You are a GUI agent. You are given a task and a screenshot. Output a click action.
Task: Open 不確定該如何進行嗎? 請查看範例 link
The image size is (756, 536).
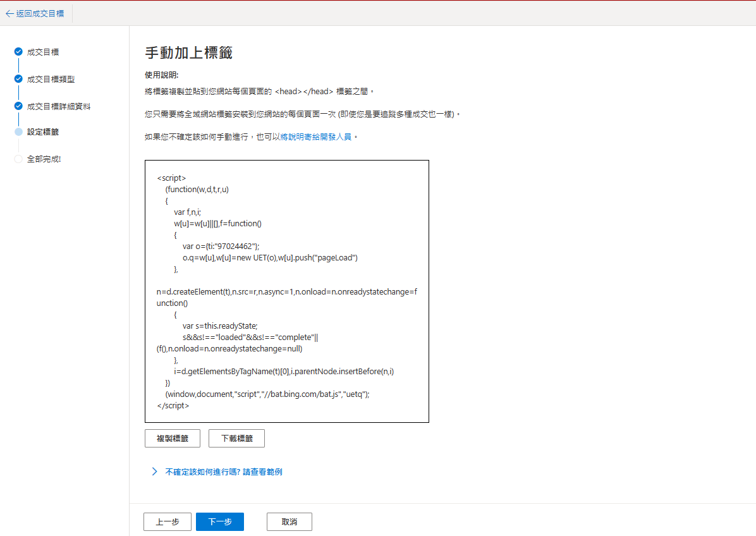pyautogui.click(x=224, y=472)
